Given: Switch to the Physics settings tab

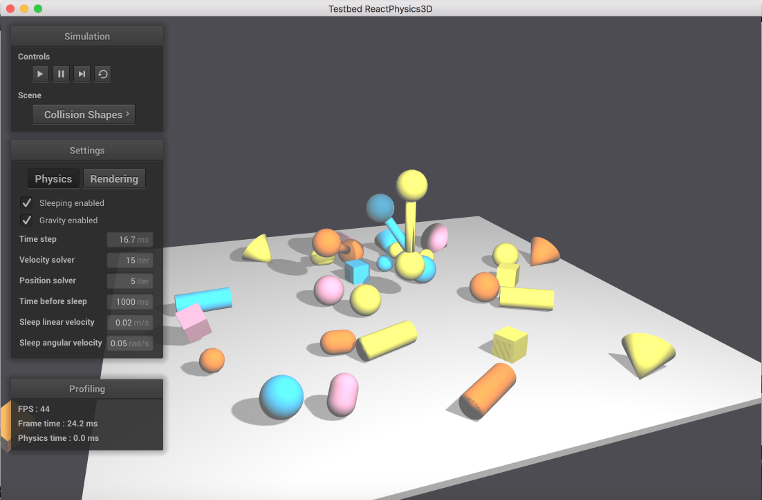Looking at the screenshot, I should [x=53, y=179].
